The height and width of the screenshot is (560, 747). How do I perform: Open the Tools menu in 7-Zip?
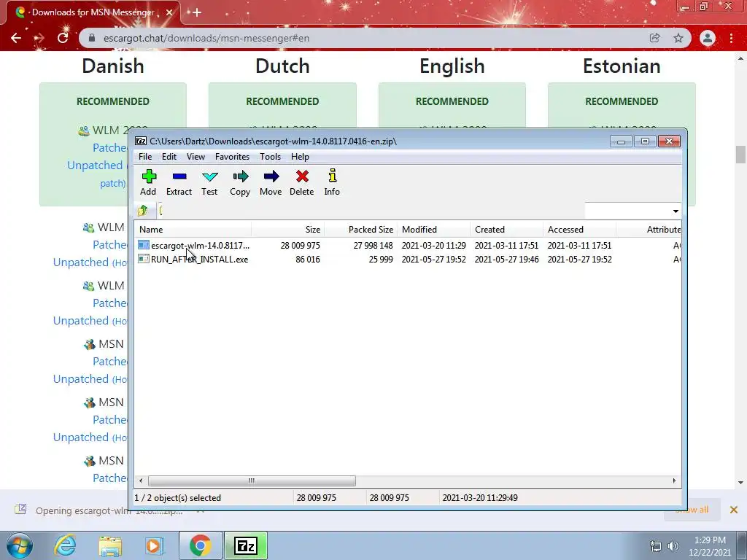[x=270, y=157]
